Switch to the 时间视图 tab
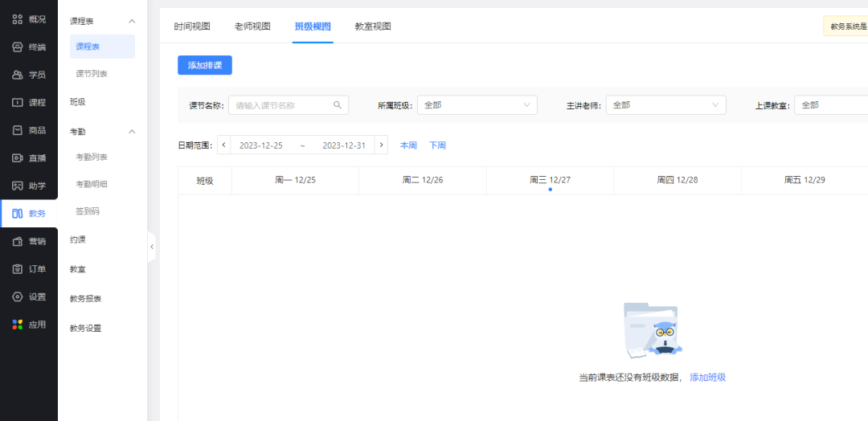868x421 pixels. pyautogui.click(x=192, y=27)
